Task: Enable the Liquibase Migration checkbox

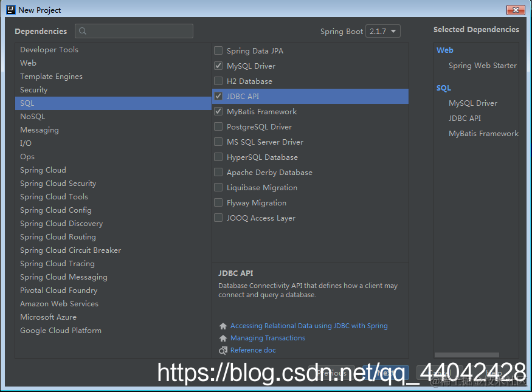Action: click(x=218, y=188)
